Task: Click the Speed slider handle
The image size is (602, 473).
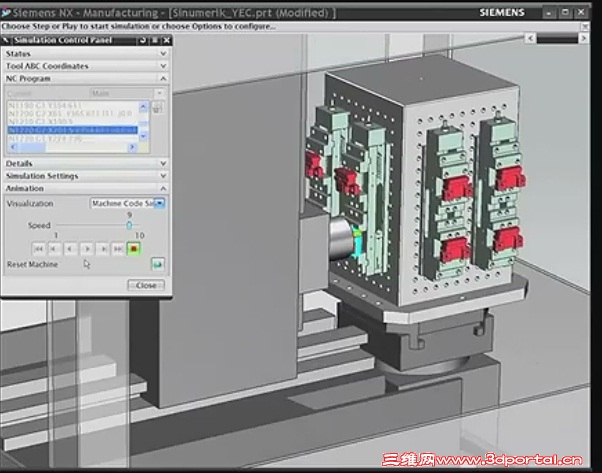Action: click(129, 225)
